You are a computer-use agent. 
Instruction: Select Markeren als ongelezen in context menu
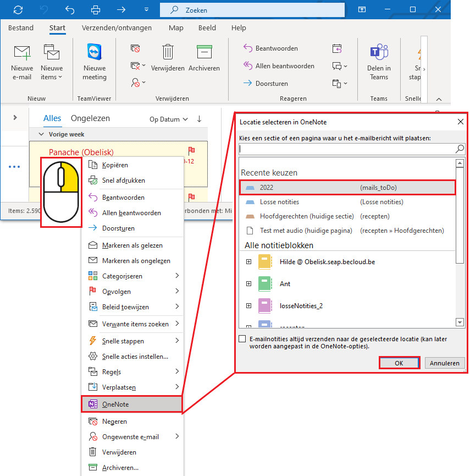pyautogui.click(x=133, y=260)
